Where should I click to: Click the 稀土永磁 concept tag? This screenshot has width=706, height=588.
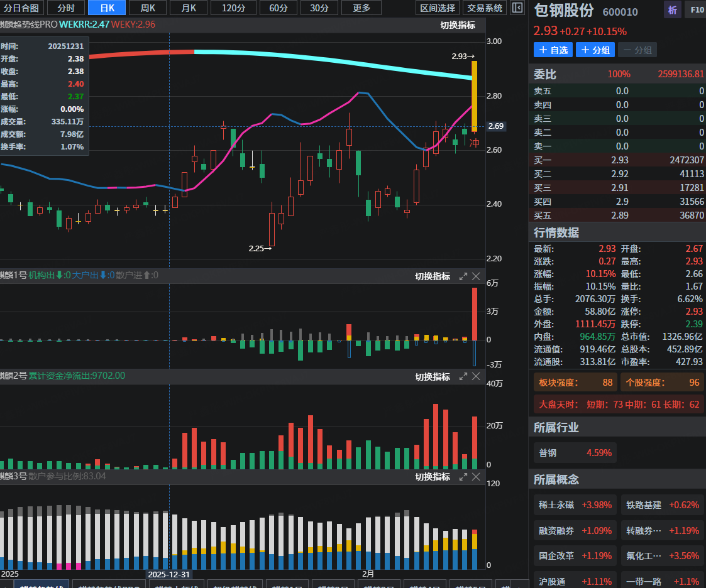click(x=575, y=505)
